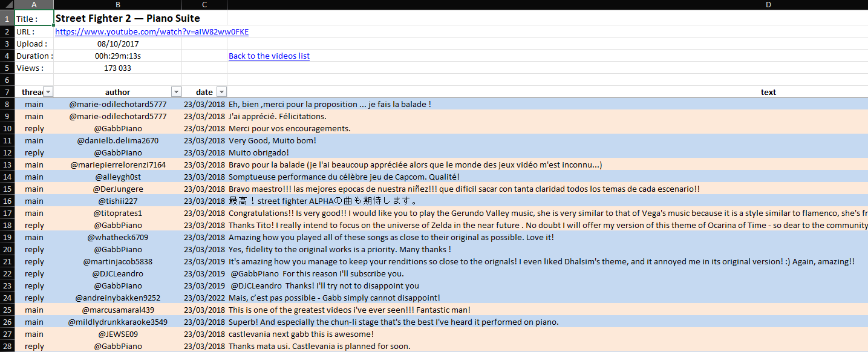Screen dimensions: 868x352
Task: Select comment 'castlevania next gabb this is awesome!'
Action: (547, 334)
